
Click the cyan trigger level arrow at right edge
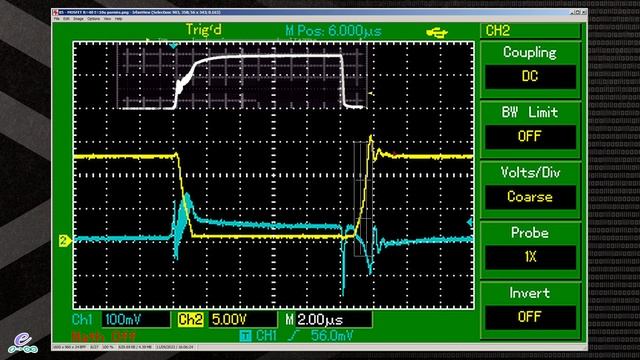[469, 222]
